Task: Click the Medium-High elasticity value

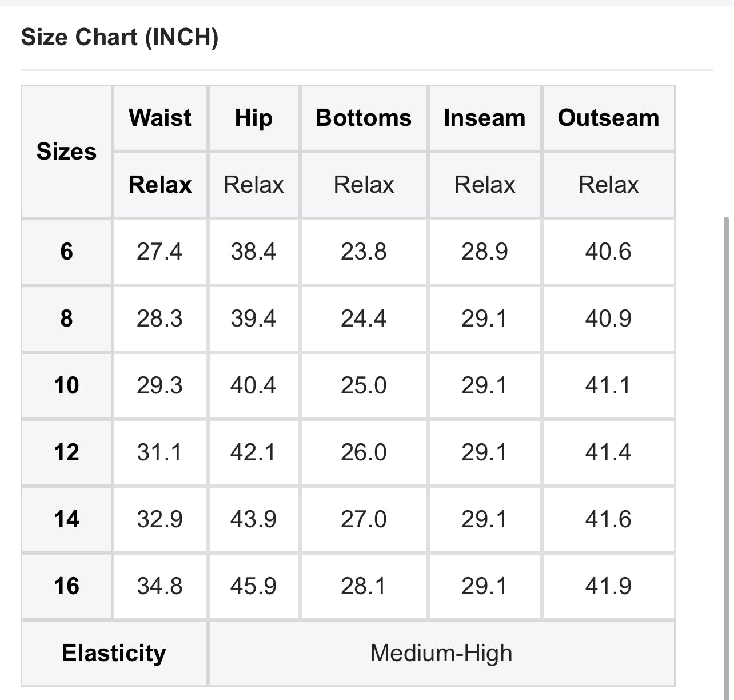Action: click(441, 653)
